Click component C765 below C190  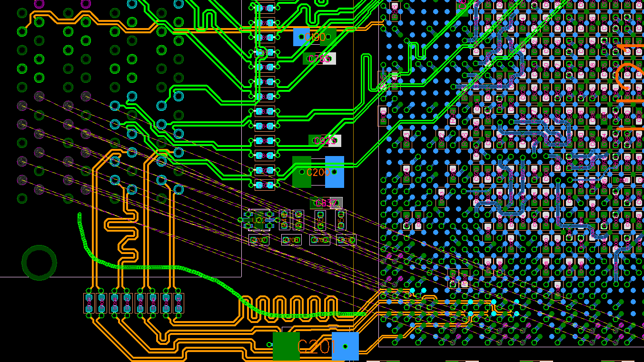pyautogui.click(x=319, y=58)
